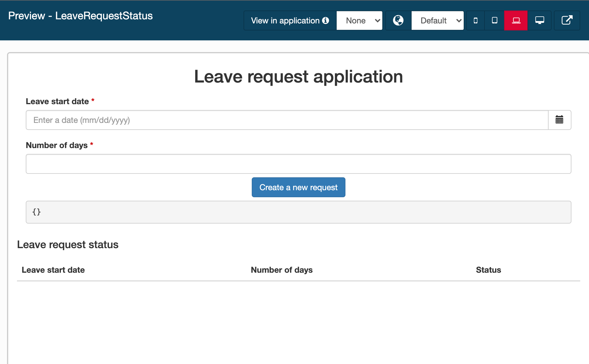Click the Leave start date column header
Viewport: 589px width, 364px height.
coord(54,270)
